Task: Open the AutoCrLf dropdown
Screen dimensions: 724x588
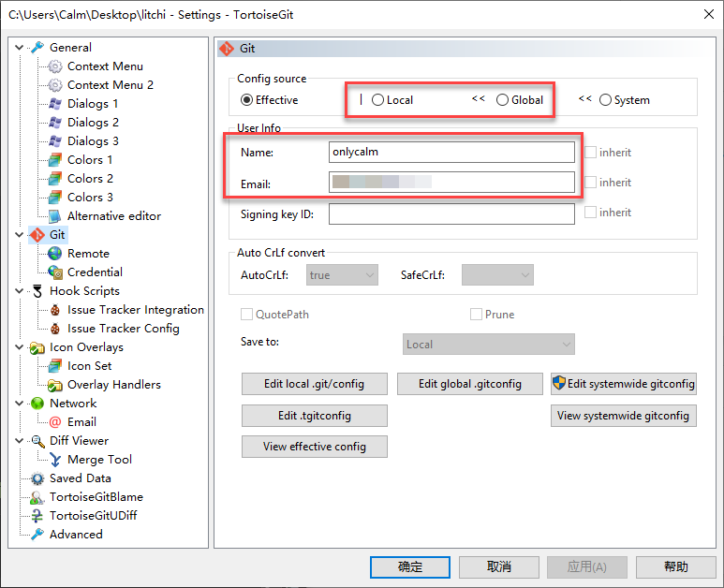Action: pos(342,275)
